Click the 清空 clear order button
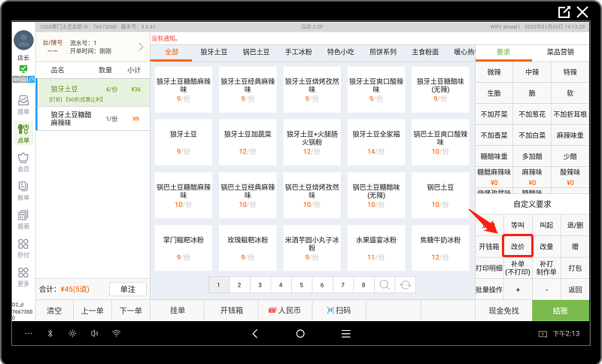Viewport: 602px width, 364px height. (54, 311)
